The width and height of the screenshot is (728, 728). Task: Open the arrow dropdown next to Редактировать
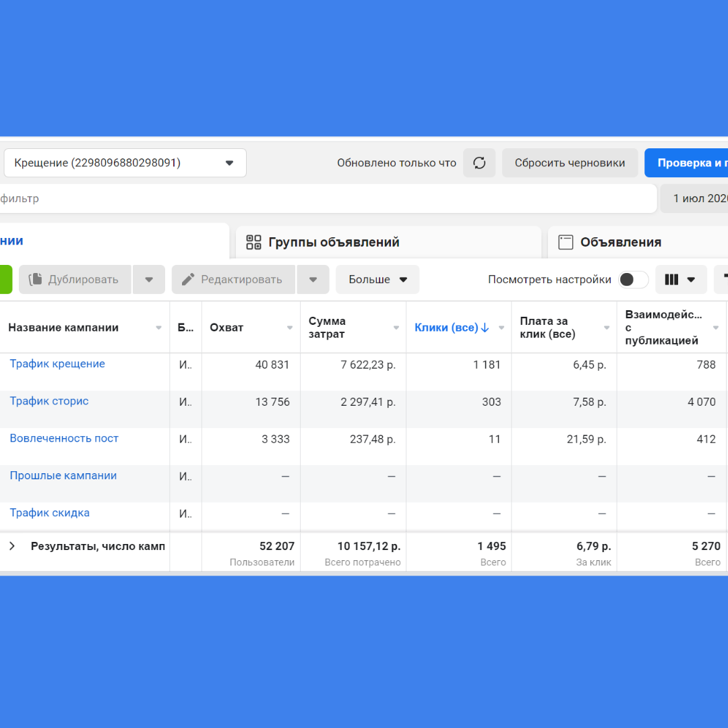coord(313,280)
